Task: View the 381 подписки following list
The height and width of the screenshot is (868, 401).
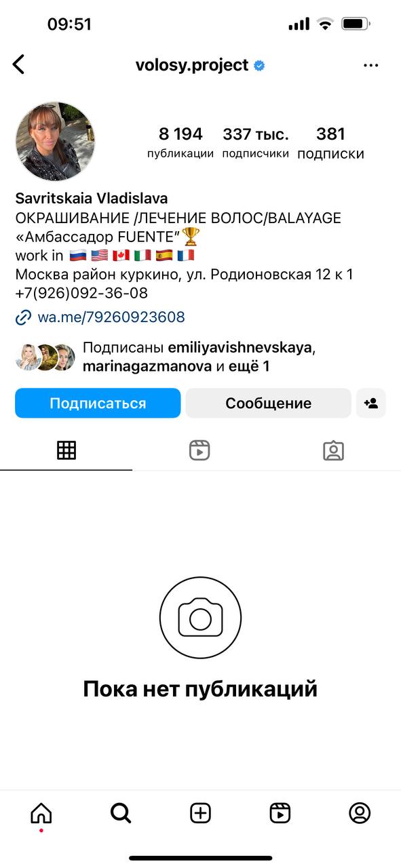Action: pyautogui.click(x=330, y=142)
